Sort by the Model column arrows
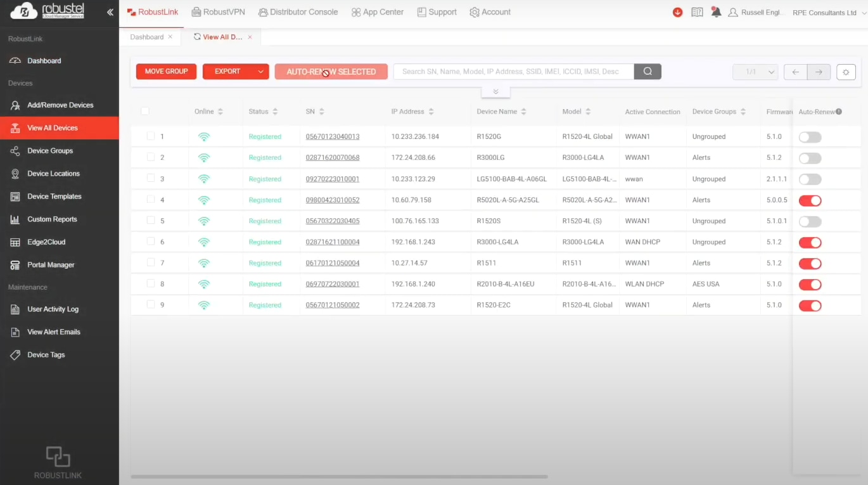868x485 pixels. pos(588,112)
